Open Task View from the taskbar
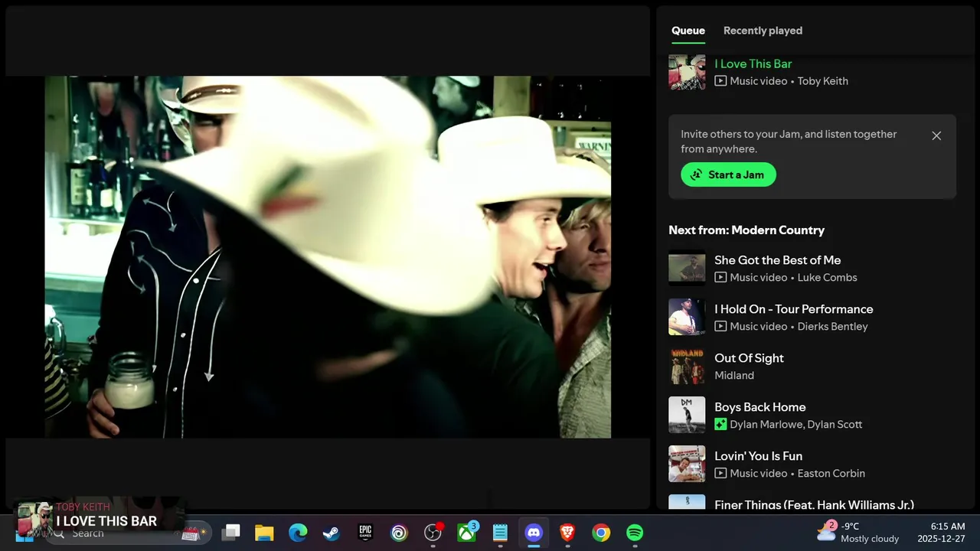 (230, 533)
